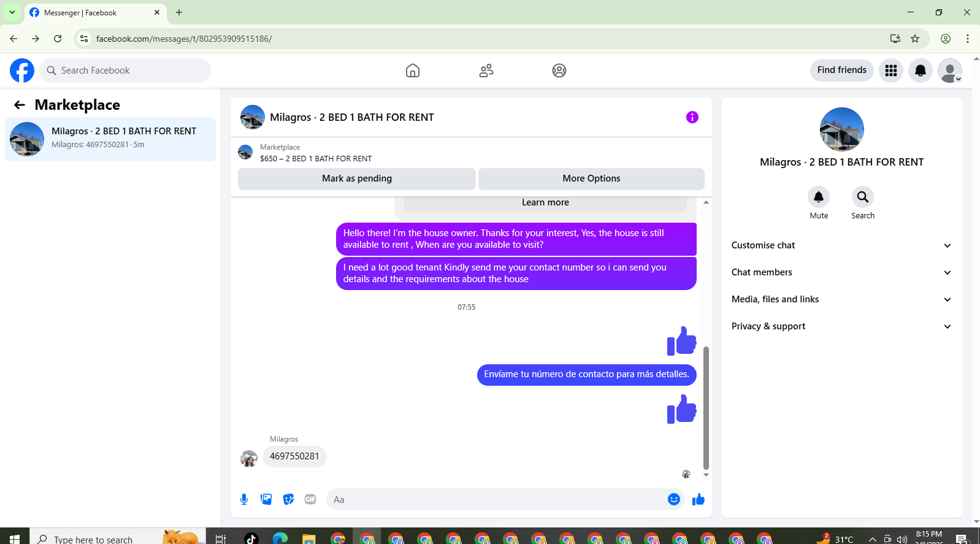Open the Milagros conversation in the list
The image size is (980, 544).
click(110, 139)
